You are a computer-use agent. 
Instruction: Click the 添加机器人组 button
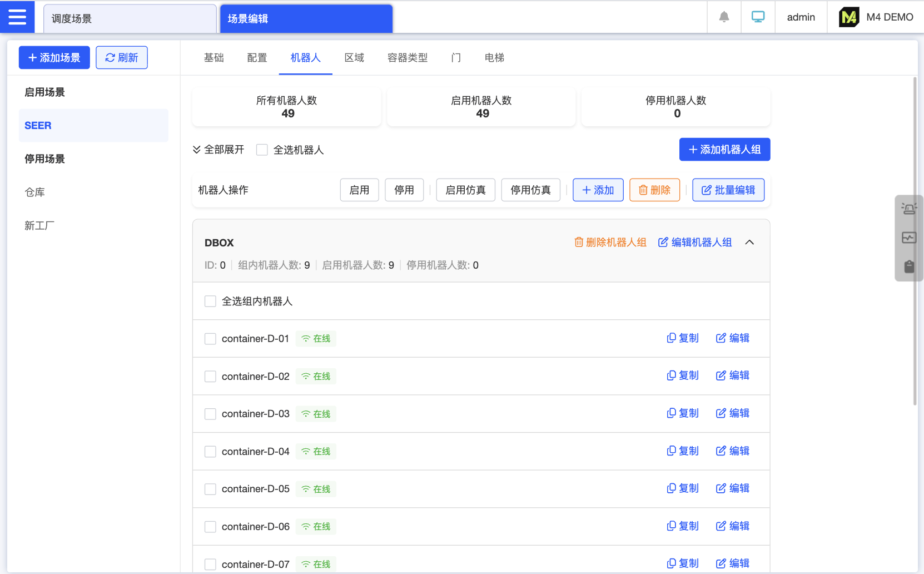[724, 149]
